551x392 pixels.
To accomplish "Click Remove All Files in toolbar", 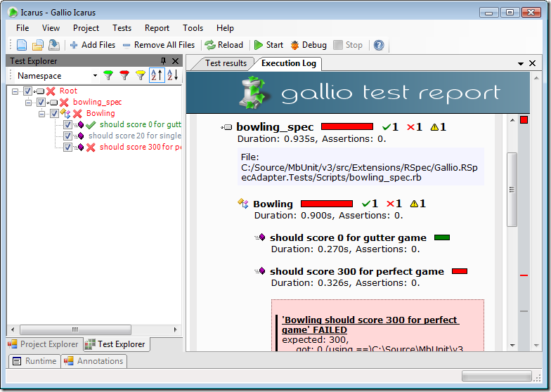I will click(159, 45).
